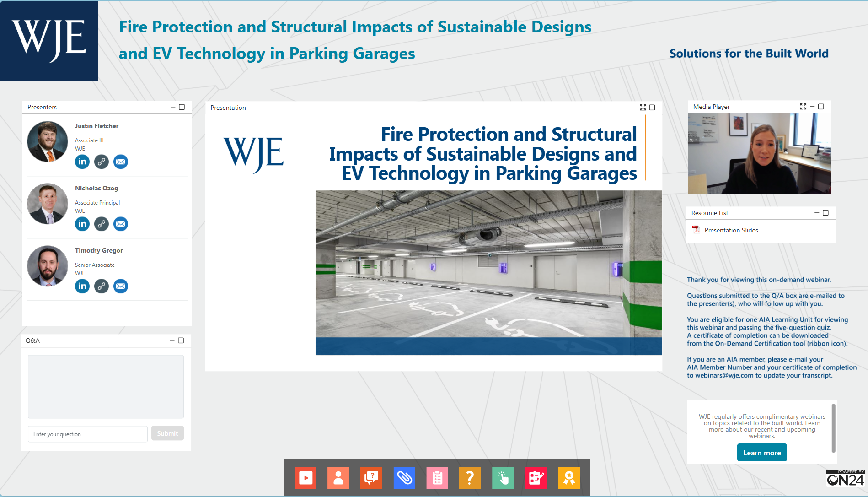This screenshot has width=868, height=497.
Task: Open Justin Fletcher's LinkedIn profile icon
Action: tap(82, 162)
